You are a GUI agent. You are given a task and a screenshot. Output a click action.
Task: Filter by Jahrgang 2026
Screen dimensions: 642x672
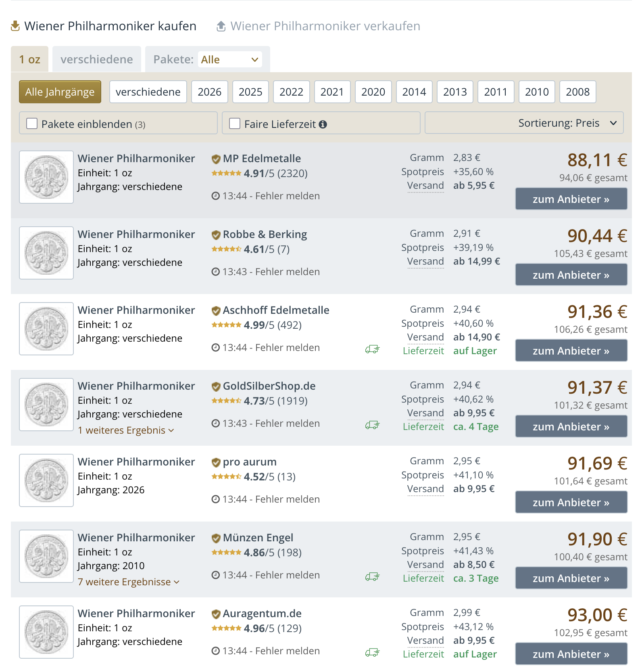click(x=210, y=92)
